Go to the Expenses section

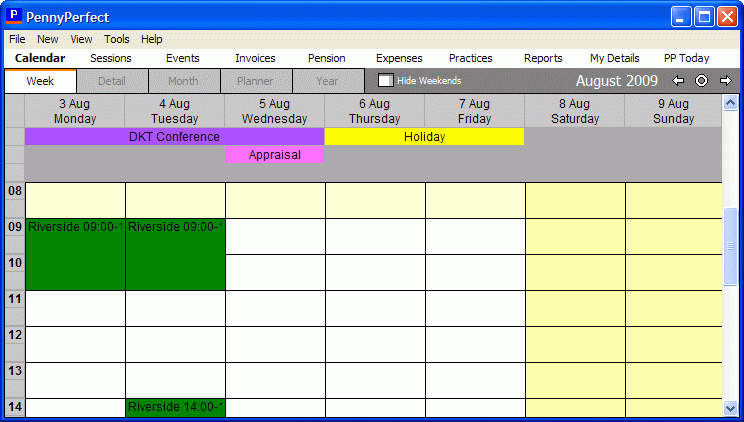[399, 58]
